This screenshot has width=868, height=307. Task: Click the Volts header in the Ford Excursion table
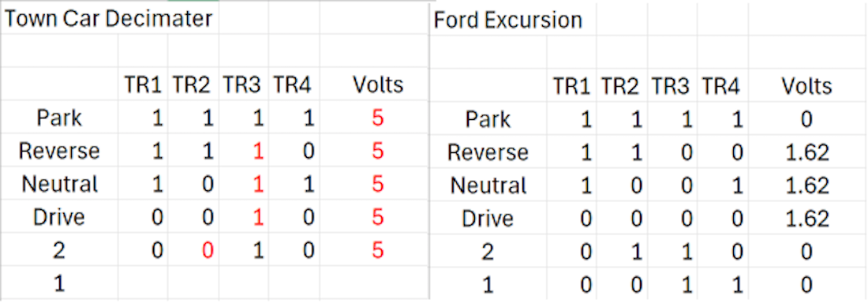[x=806, y=86]
